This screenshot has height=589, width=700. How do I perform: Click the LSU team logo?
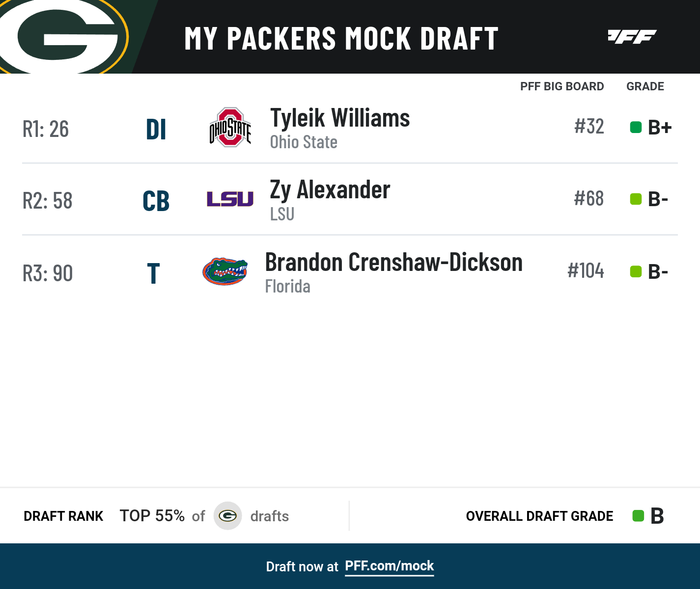[x=230, y=199]
